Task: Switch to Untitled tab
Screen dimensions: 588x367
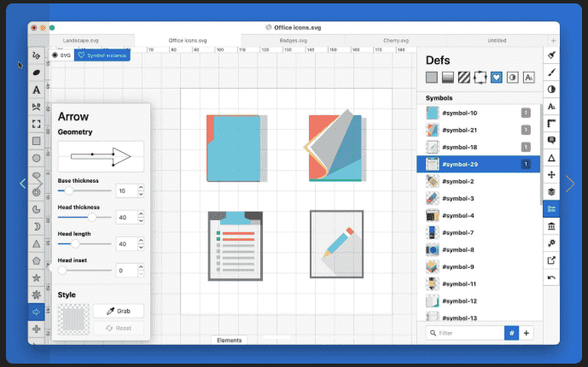Action: [497, 40]
